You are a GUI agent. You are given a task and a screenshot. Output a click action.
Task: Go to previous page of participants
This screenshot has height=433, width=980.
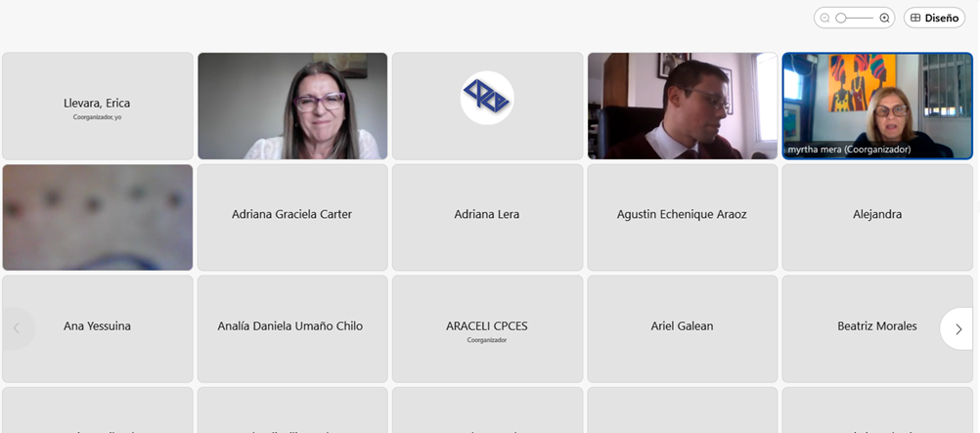pos(18,328)
